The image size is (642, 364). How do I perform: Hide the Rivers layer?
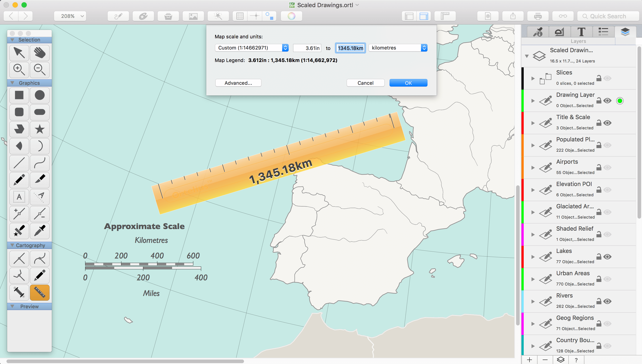pyautogui.click(x=607, y=301)
